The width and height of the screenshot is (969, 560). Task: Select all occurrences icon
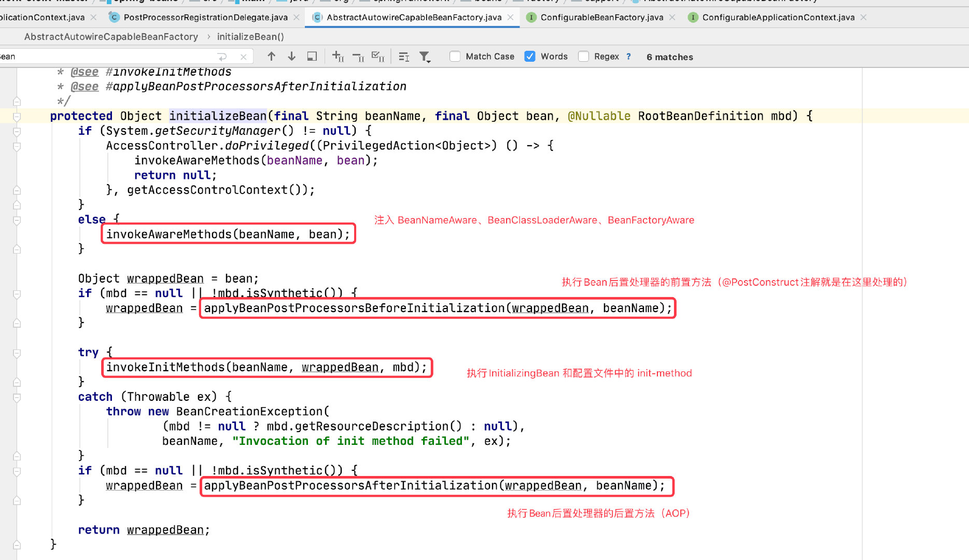tap(378, 57)
